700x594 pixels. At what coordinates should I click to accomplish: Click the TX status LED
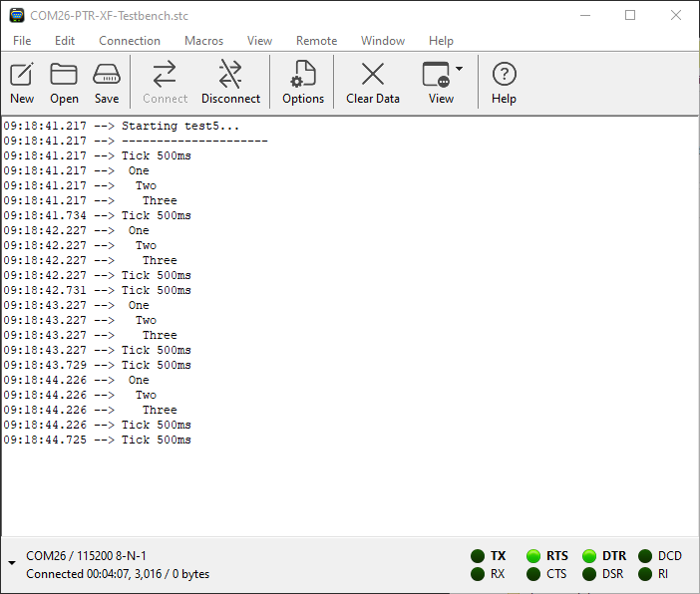click(478, 556)
